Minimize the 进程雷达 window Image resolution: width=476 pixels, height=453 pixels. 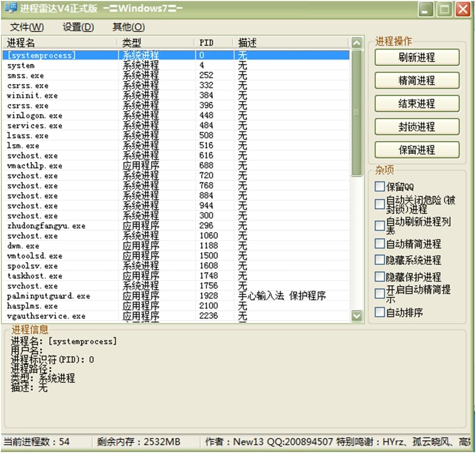427,9
